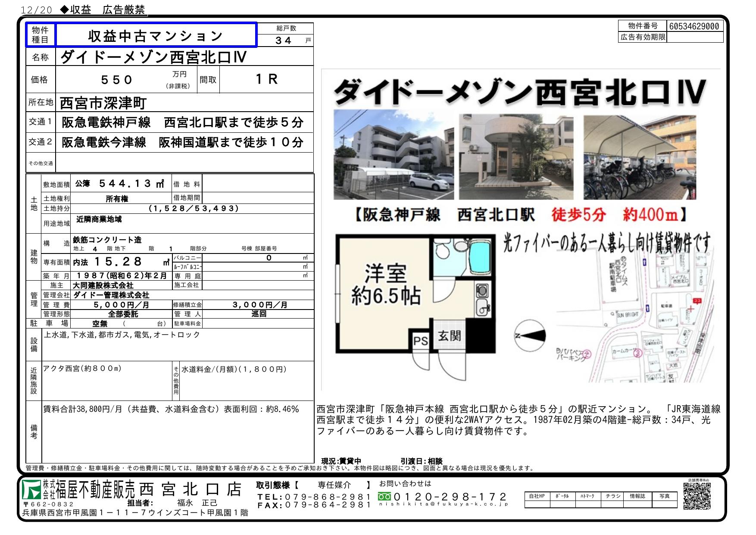Screen dimensions: 756x535
Task: Click the 収益中古マンション property type field
Action: (156, 35)
